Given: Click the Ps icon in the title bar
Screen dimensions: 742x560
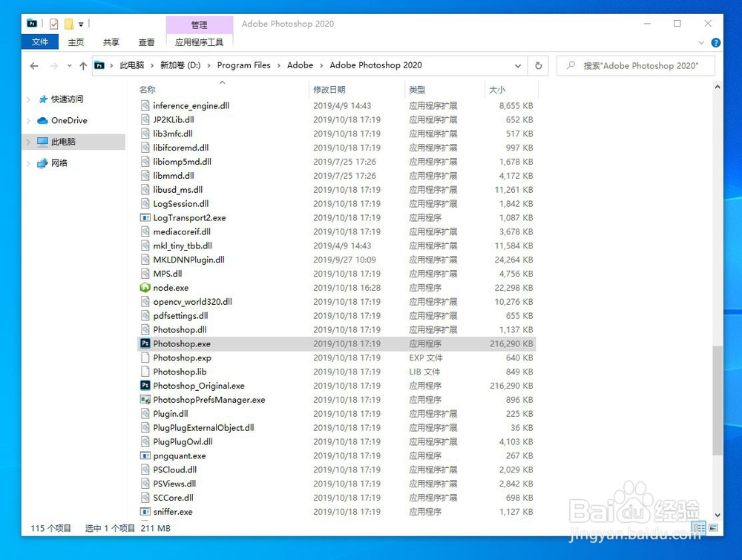Looking at the screenshot, I should click(x=32, y=23).
